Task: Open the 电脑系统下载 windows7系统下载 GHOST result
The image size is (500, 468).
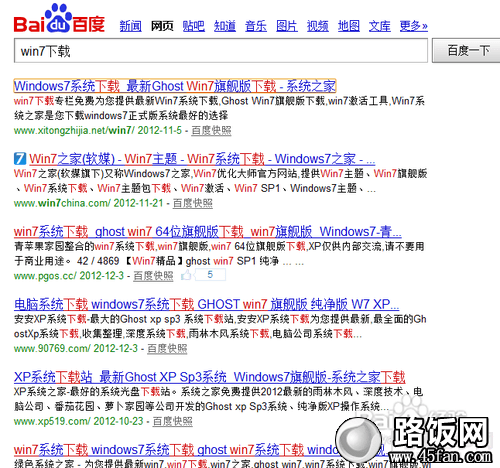Action: (x=207, y=304)
